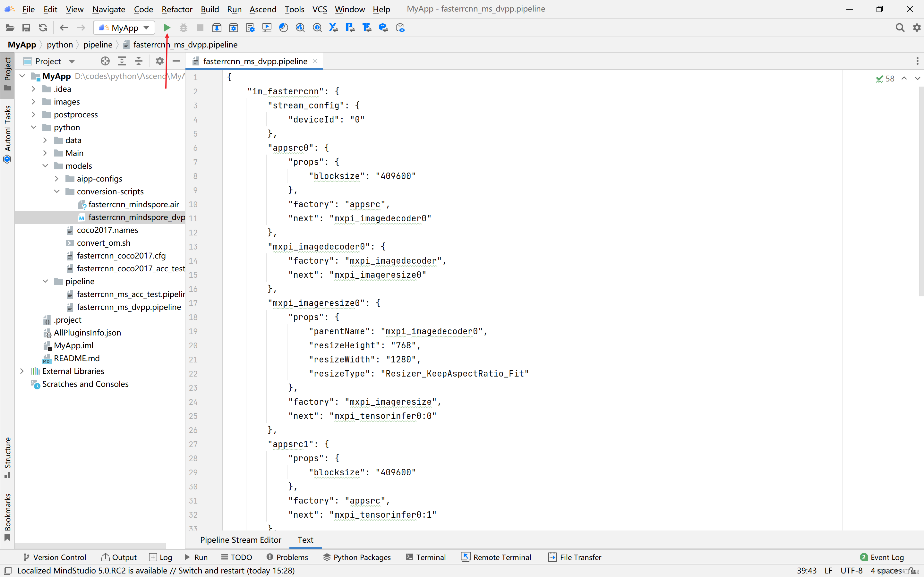Click the Save All disk icon

pos(26,28)
